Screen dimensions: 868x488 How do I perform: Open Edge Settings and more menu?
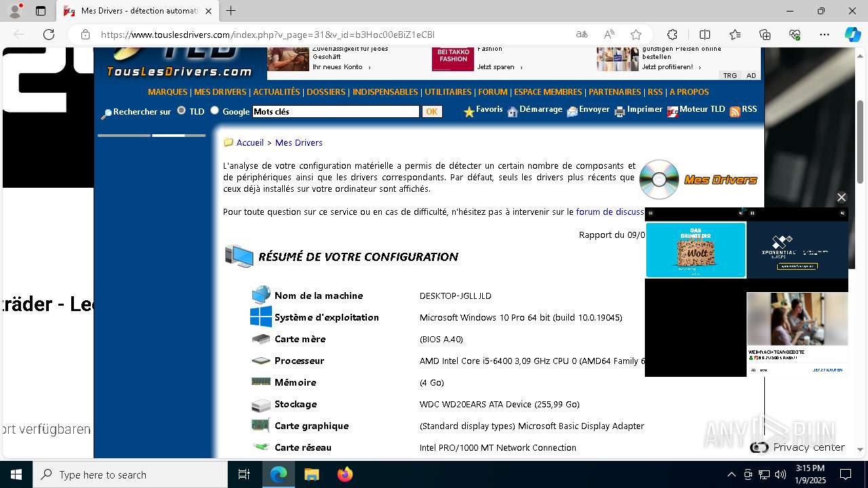[x=825, y=35]
